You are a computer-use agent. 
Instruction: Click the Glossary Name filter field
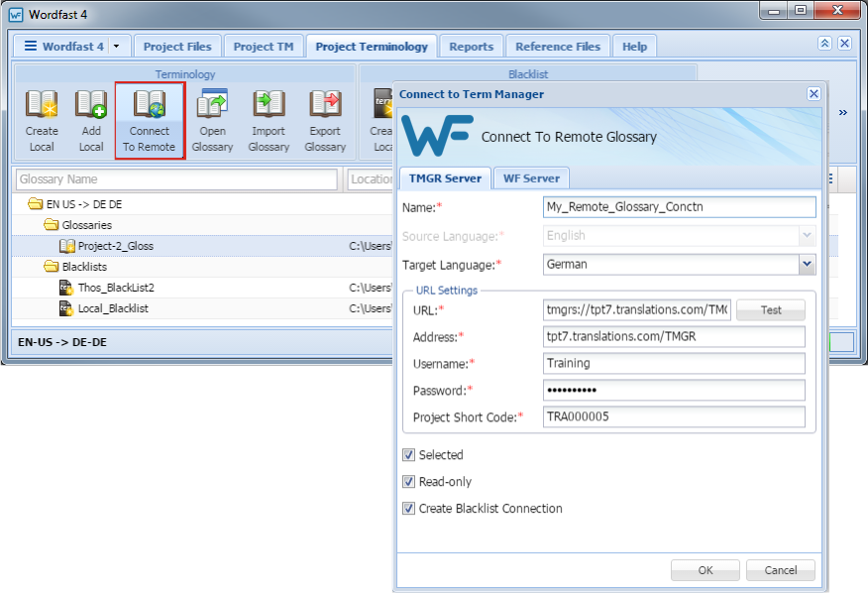tap(176, 179)
